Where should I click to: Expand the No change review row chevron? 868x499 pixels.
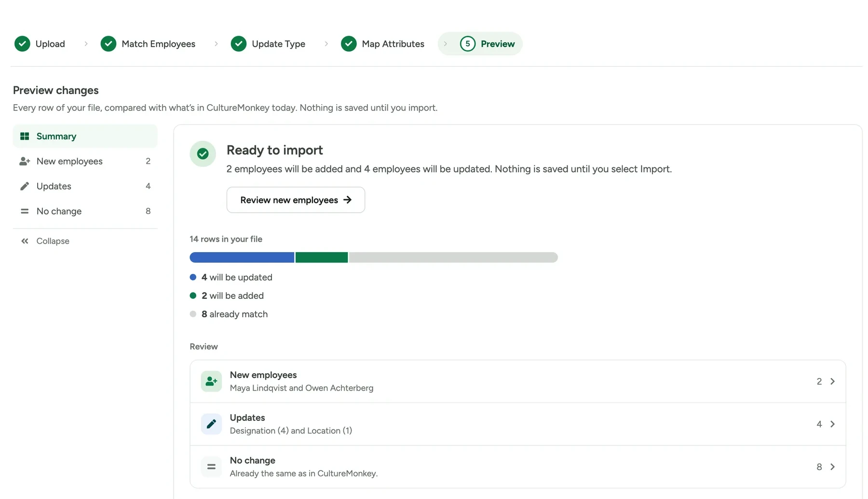pyautogui.click(x=833, y=467)
